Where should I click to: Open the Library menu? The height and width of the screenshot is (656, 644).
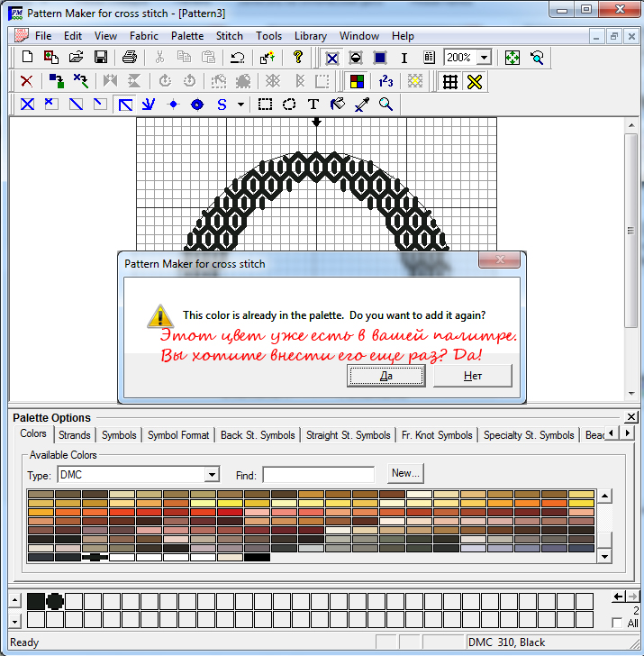coord(310,36)
